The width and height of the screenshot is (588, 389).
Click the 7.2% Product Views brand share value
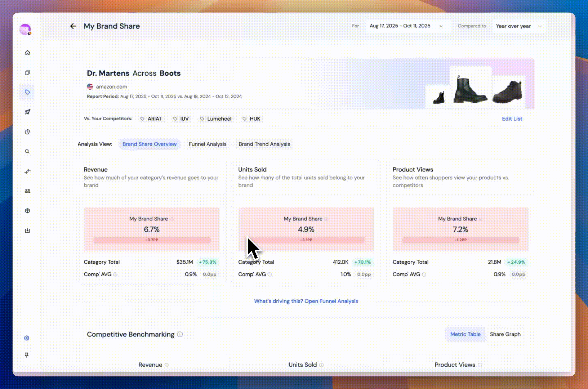(460, 229)
